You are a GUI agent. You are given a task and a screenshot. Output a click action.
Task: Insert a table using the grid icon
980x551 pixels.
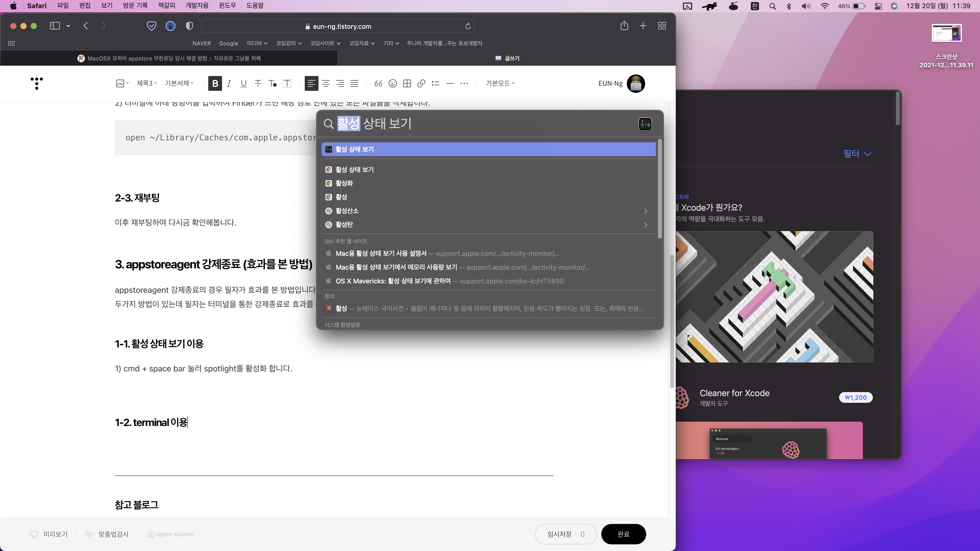407,83
